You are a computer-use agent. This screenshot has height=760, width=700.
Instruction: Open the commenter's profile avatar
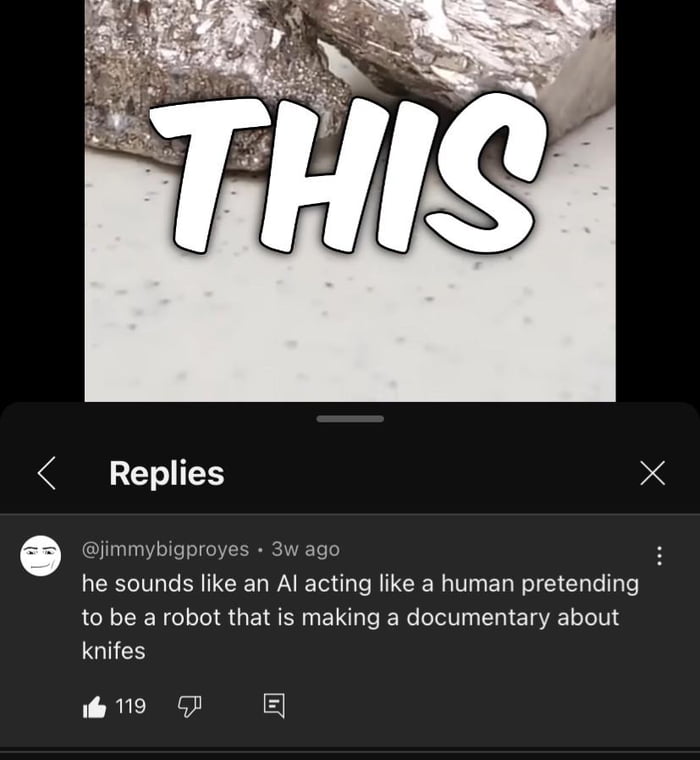41,556
